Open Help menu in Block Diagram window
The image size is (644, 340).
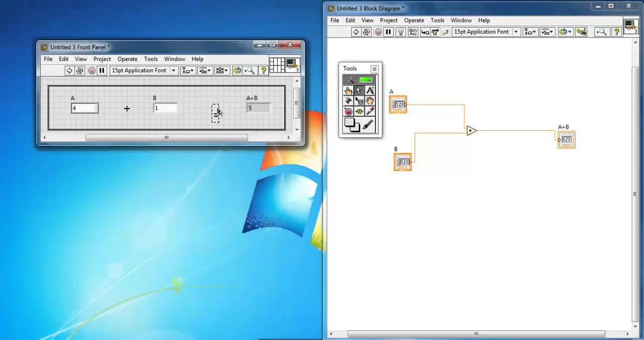[484, 21]
